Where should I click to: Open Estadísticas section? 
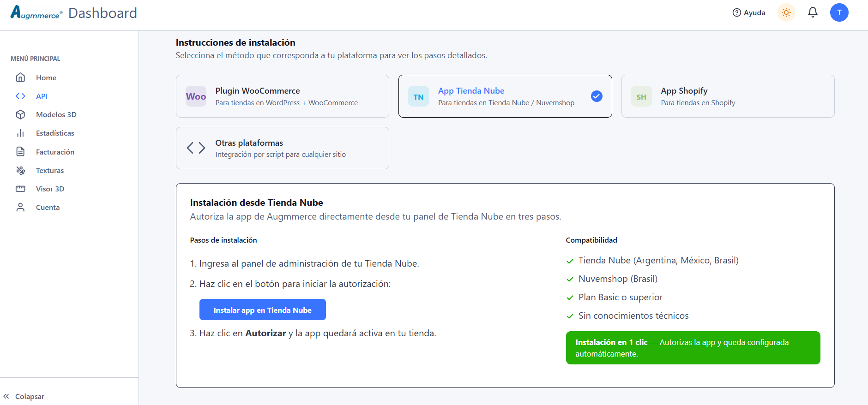point(55,133)
